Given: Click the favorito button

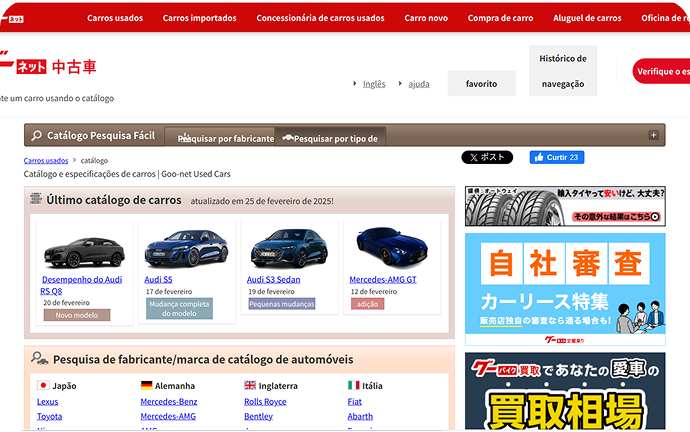Looking at the screenshot, I should pos(481,84).
